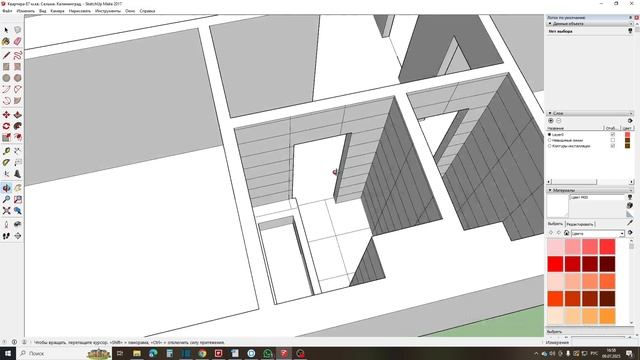This screenshot has width=640, height=360.
Task: Open the Камера menu
Action: coord(58,11)
